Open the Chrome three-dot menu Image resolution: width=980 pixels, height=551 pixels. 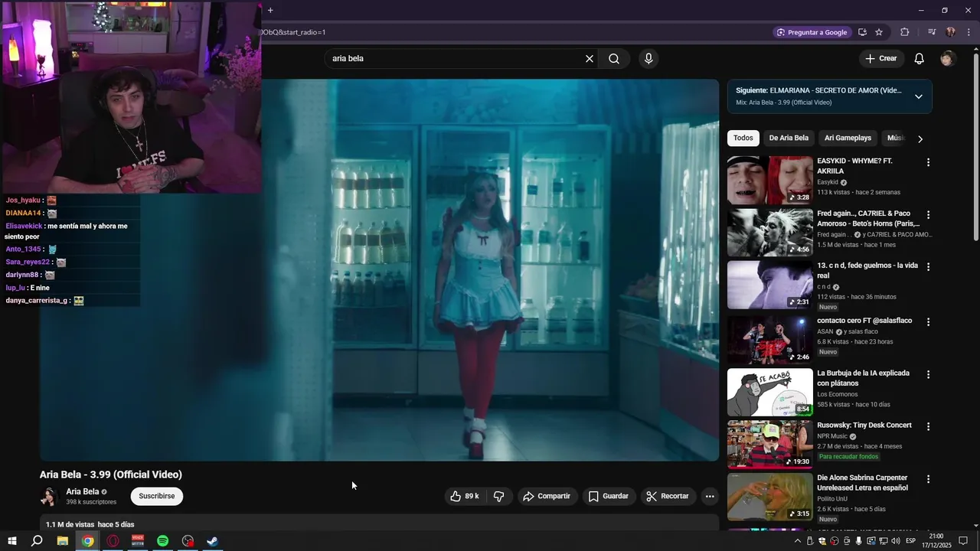(x=969, y=32)
